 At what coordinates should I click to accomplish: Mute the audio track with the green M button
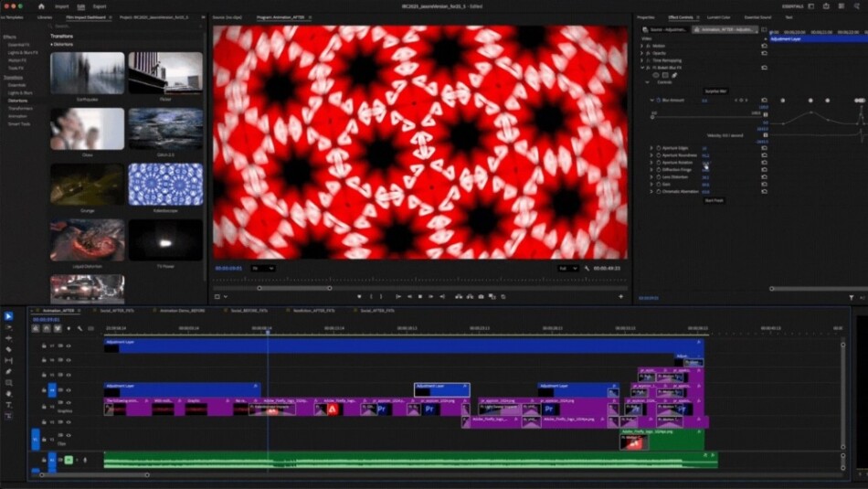[x=68, y=459]
